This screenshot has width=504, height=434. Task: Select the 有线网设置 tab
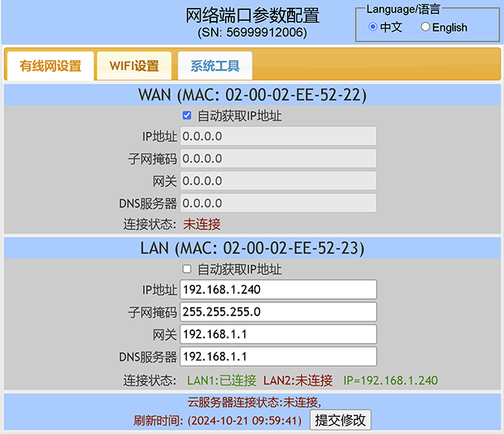tap(50, 66)
